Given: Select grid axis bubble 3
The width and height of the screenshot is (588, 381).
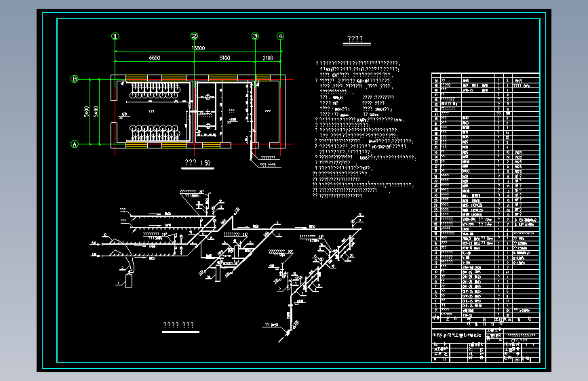Looking at the screenshot, I should [256, 37].
